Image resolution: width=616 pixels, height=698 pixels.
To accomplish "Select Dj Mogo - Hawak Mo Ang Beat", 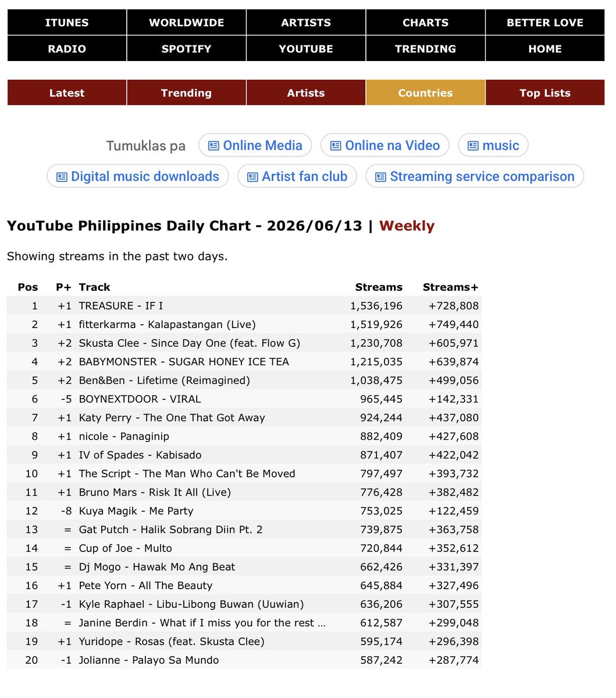I will tap(157, 567).
